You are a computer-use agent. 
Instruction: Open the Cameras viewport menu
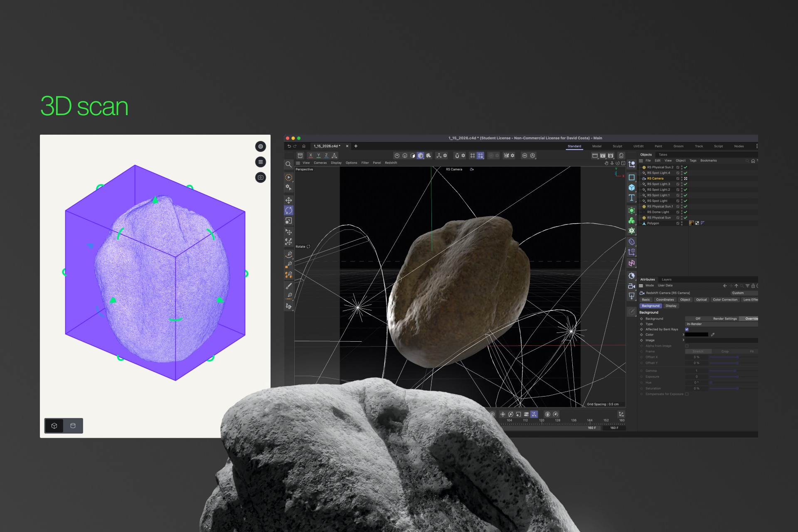click(x=320, y=163)
